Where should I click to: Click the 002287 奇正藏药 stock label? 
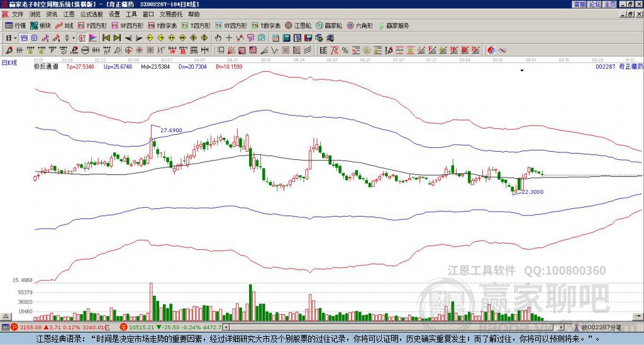click(619, 66)
